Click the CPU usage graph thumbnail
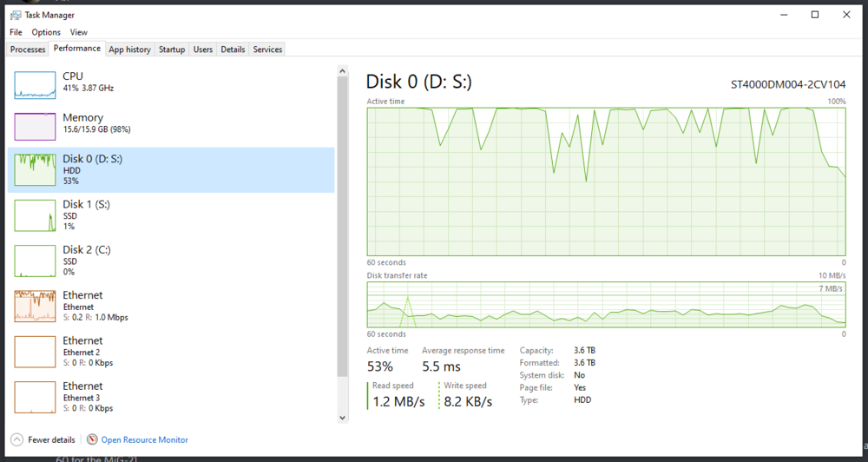 click(x=35, y=82)
